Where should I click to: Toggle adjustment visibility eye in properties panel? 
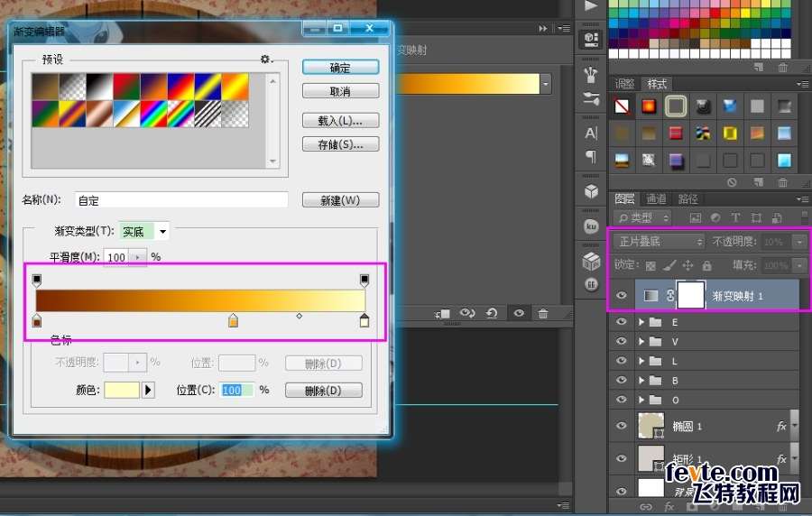pyautogui.click(x=519, y=313)
